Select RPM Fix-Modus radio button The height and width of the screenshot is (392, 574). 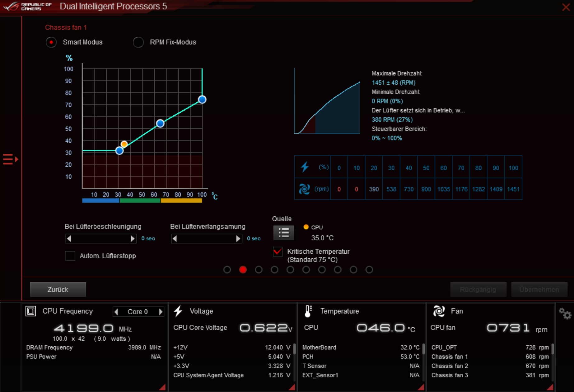tap(138, 42)
